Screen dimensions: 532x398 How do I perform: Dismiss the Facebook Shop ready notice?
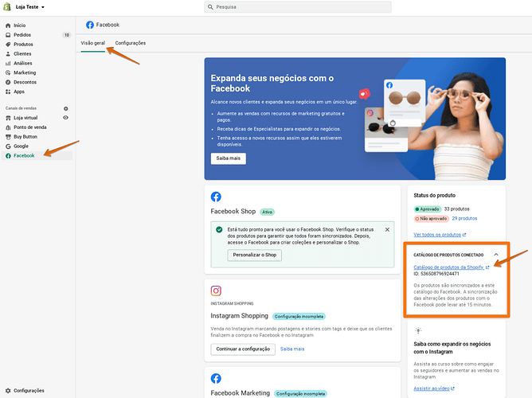tap(387, 230)
